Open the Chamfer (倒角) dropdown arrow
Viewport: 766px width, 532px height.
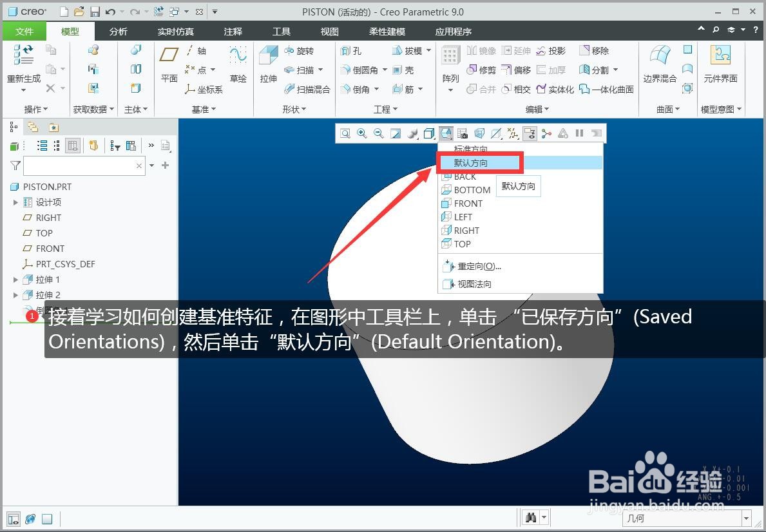[x=377, y=90]
